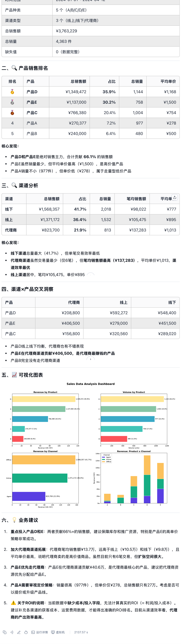This screenshot has height=644, width=181.
Task: Click the green Online bar in Revenue by Channel
Action: [x=40, y=478]
